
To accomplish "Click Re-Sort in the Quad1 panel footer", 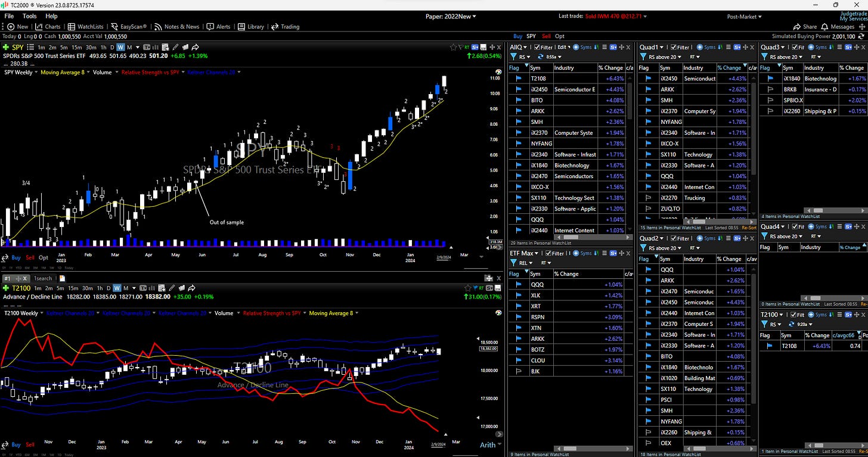I will [748, 228].
